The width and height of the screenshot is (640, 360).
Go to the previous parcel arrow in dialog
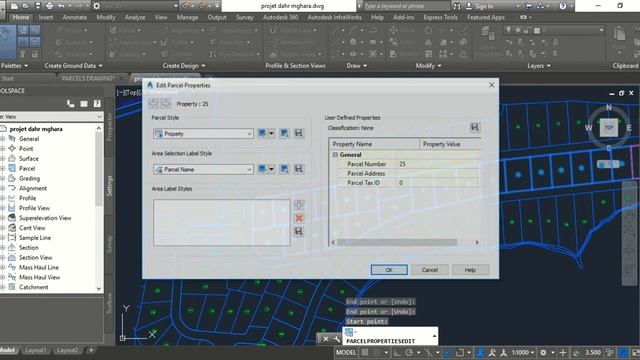point(153,103)
